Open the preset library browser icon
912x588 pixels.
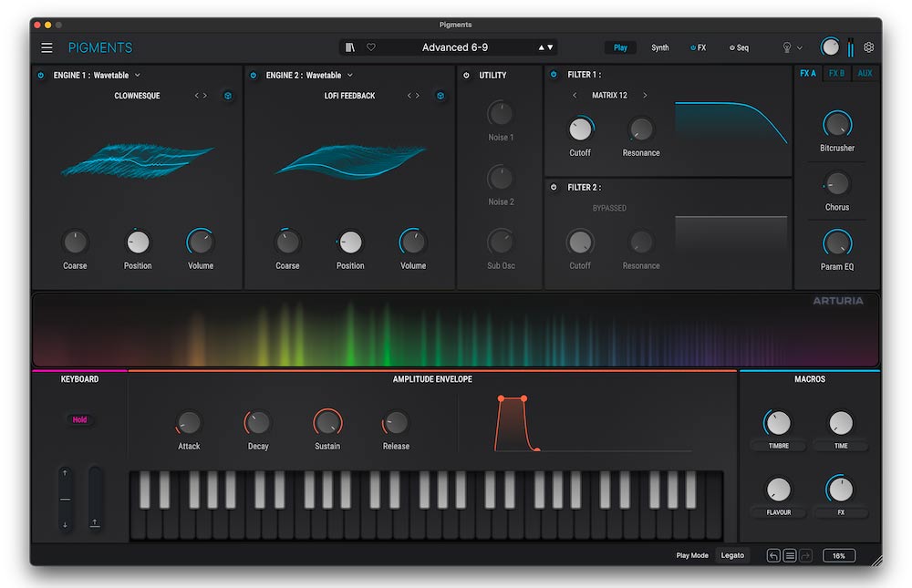pos(349,47)
